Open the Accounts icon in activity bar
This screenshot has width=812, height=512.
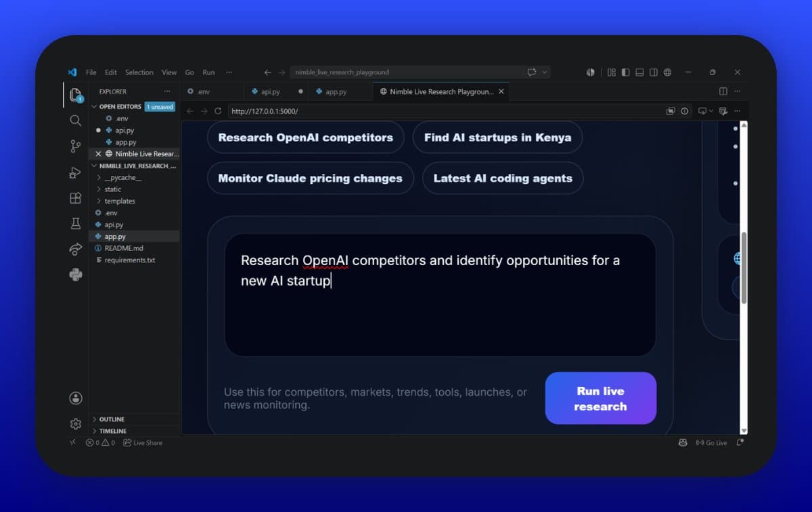75,398
